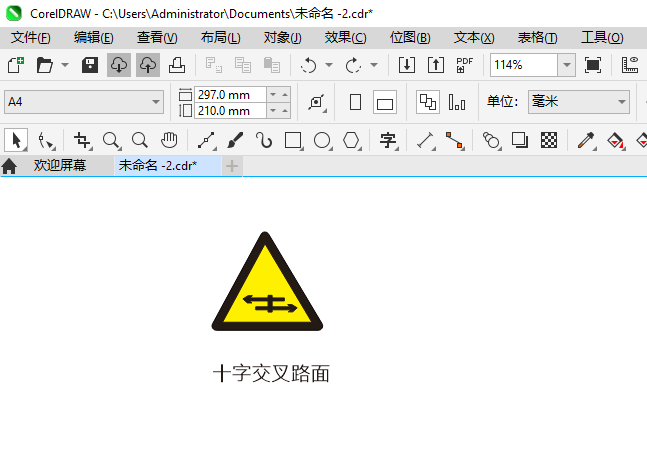Show rulers with the ruler icon
Viewport: 647px width, 472px height.
(630, 65)
